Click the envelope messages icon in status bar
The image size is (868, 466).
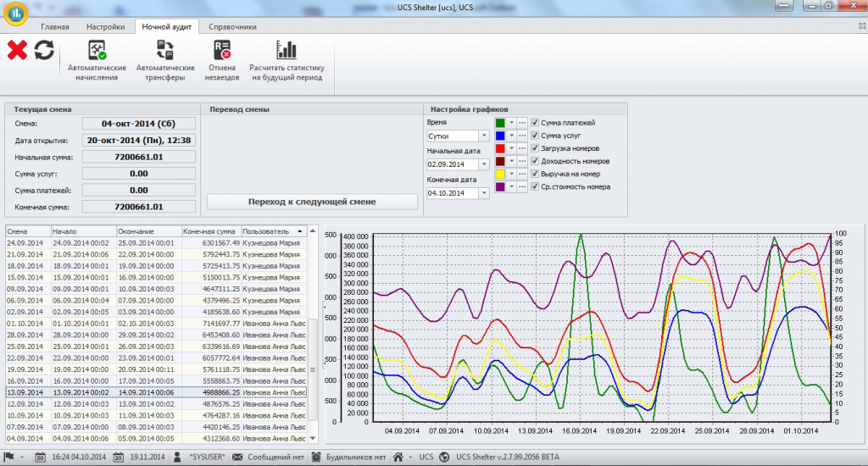pos(237,458)
